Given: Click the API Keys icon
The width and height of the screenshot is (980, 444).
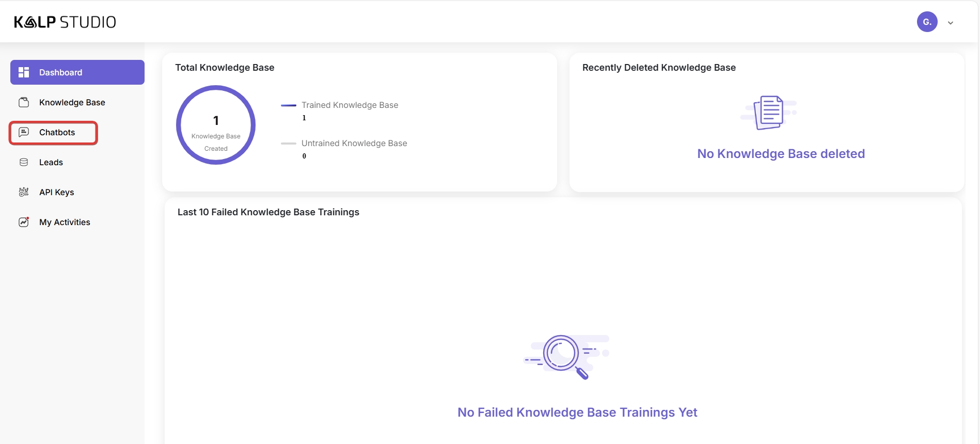Looking at the screenshot, I should [x=24, y=192].
